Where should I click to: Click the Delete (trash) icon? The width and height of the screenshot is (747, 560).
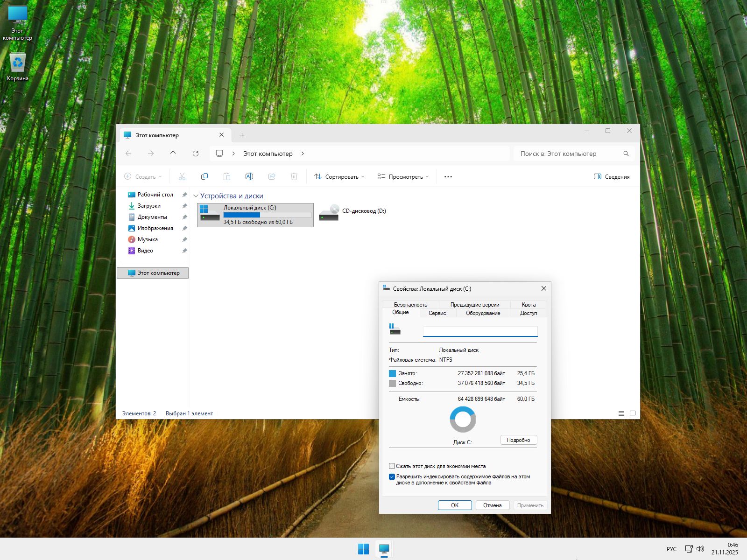pyautogui.click(x=294, y=176)
